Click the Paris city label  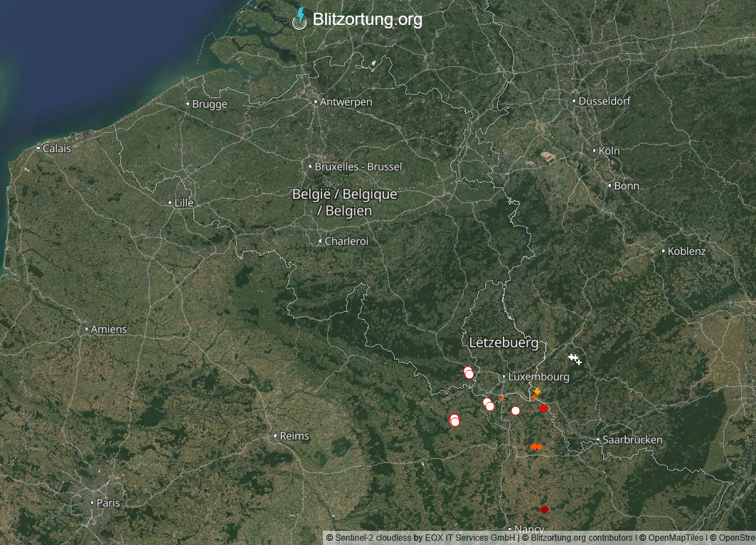[x=108, y=502]
